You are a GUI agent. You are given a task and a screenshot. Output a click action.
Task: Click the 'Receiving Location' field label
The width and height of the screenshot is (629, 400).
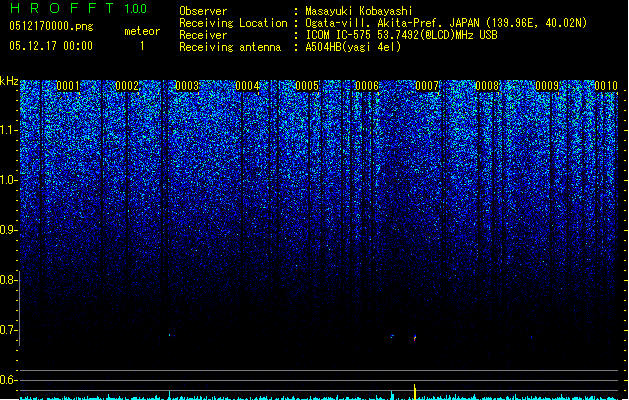point(233,23)
